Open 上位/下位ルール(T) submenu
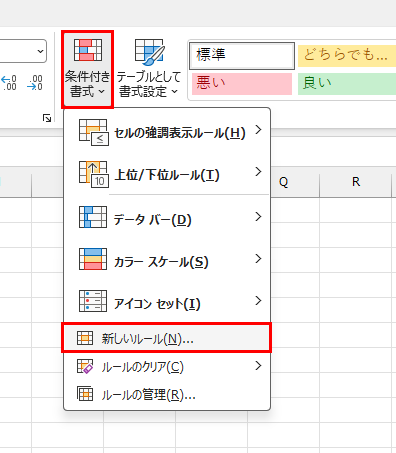The image size is (396, 453). click(x=167, y=174)
